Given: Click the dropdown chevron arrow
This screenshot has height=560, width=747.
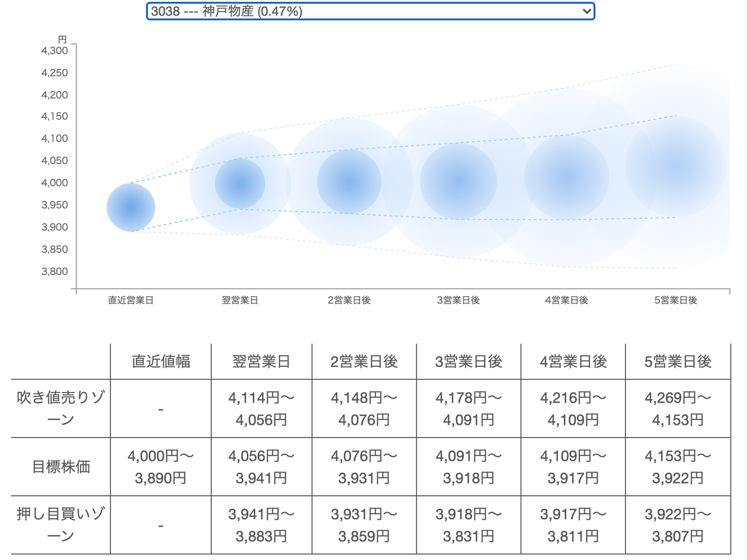Looking at the screenshot, I should (587, 11).
